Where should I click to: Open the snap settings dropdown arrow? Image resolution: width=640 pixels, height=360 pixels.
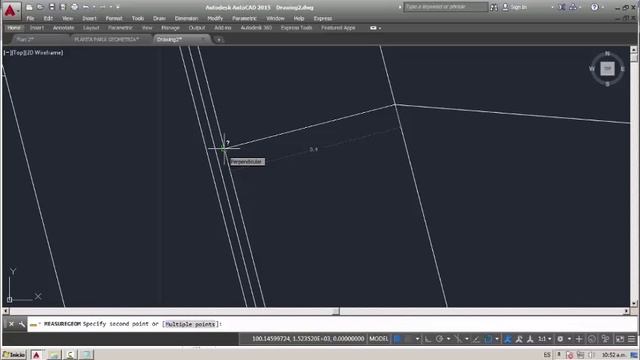[417, 339]
